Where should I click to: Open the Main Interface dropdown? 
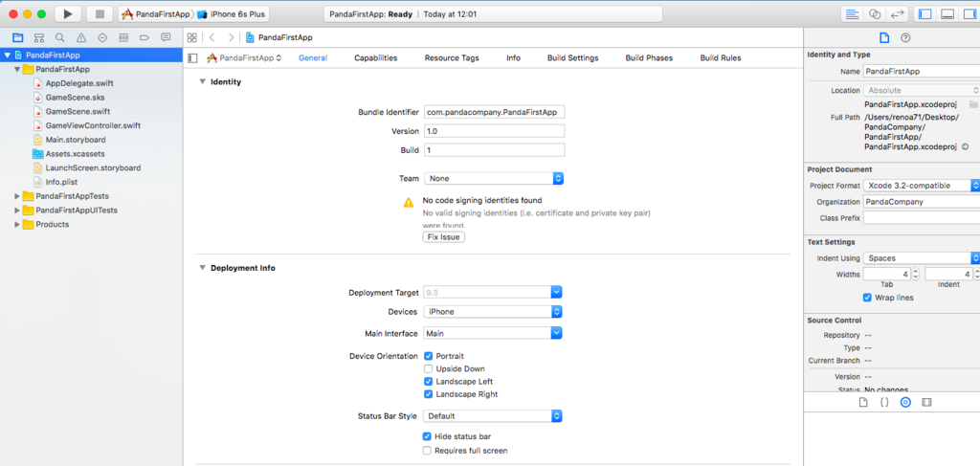(x=493, y=334)
